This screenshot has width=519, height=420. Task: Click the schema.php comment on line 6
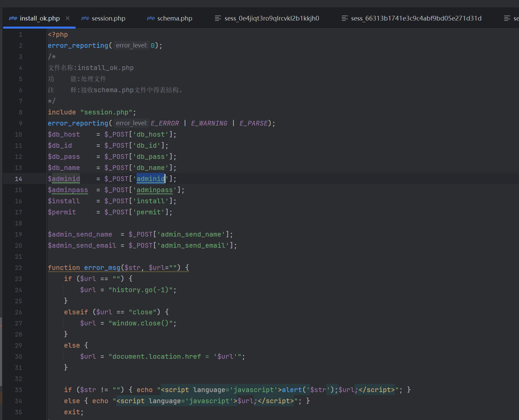pos(114,90)
